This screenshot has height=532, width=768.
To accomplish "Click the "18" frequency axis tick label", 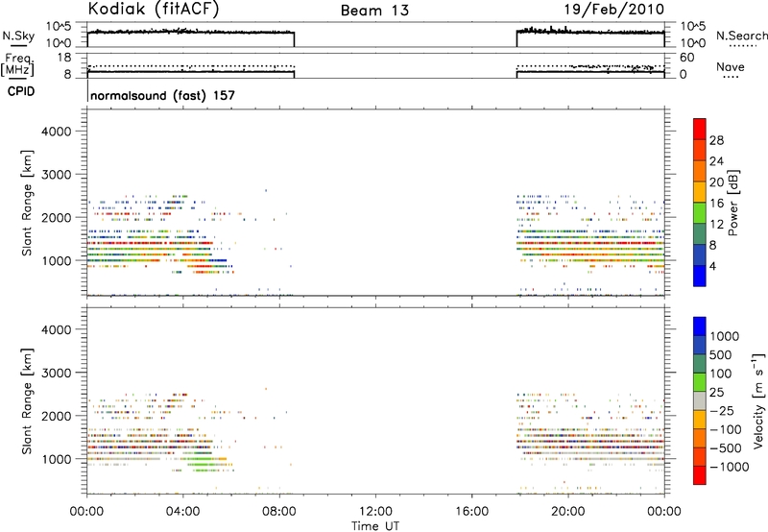I will click(x=64, y=58).
